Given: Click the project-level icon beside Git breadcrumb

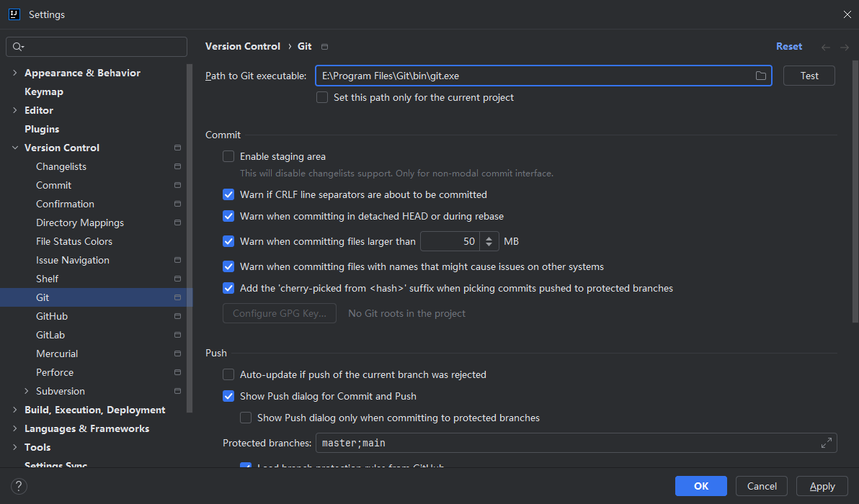Looking at the screenshot, I should 324,47.
